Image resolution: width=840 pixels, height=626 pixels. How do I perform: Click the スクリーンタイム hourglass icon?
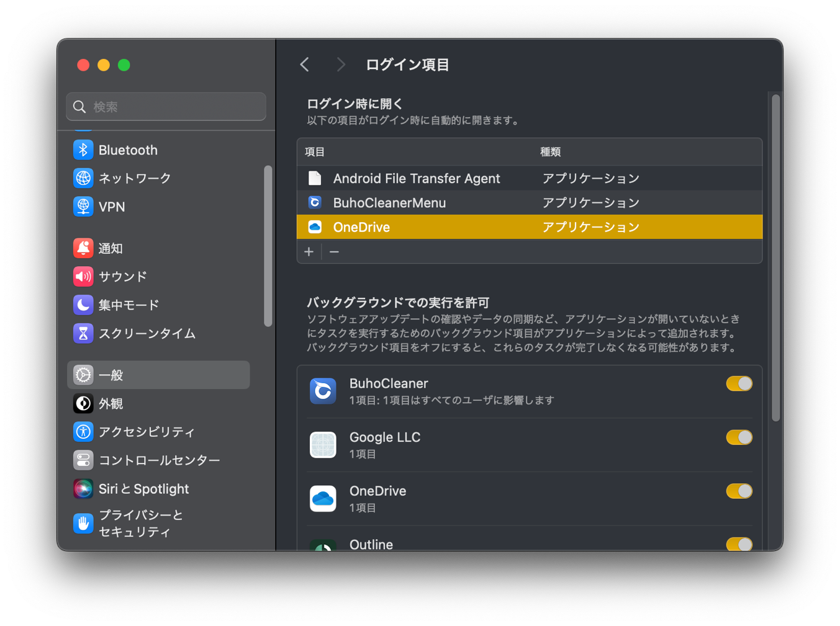83,333
